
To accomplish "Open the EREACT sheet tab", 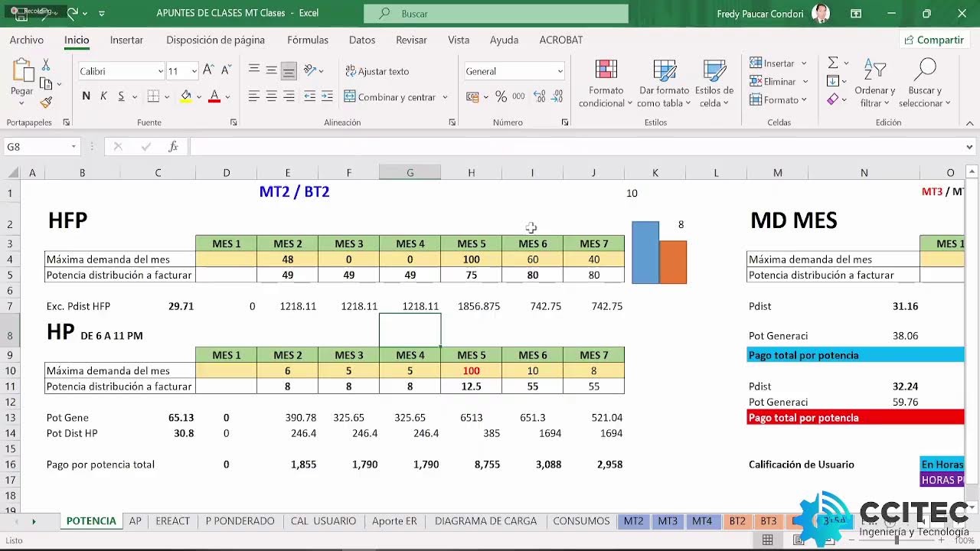I will coord(172,521).
